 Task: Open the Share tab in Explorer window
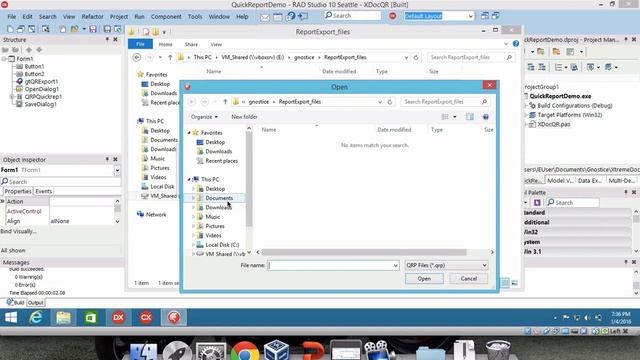click(x=191, y=44)
